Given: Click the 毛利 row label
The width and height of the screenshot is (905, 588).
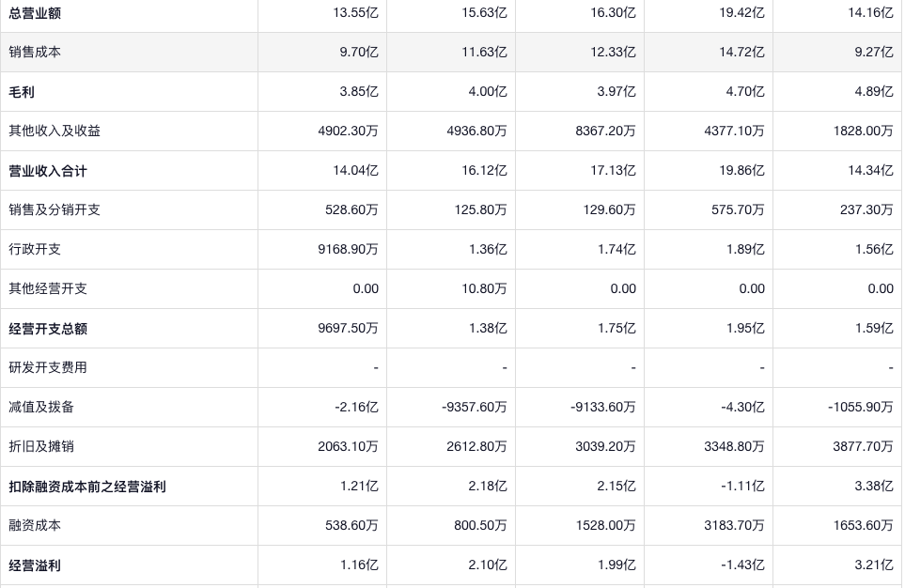Looking at the screenshot, I should click(22, 92).
